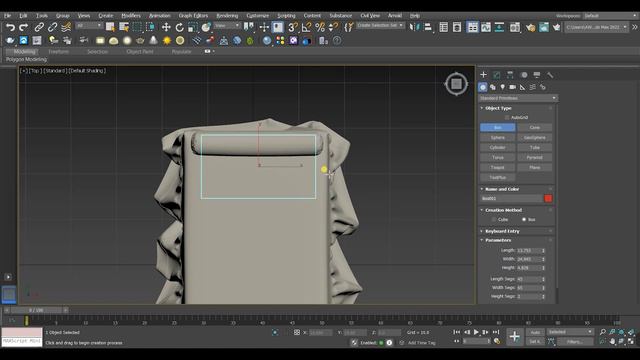Switch to the Modify panel tab icon
Viewport: 640px width, 360px height.
[x=497, y=75]
